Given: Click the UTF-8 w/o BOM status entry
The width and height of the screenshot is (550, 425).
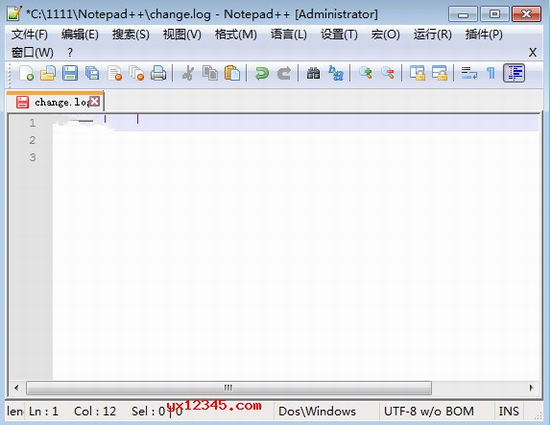Looking at the screenshot, I should (429, 411).
